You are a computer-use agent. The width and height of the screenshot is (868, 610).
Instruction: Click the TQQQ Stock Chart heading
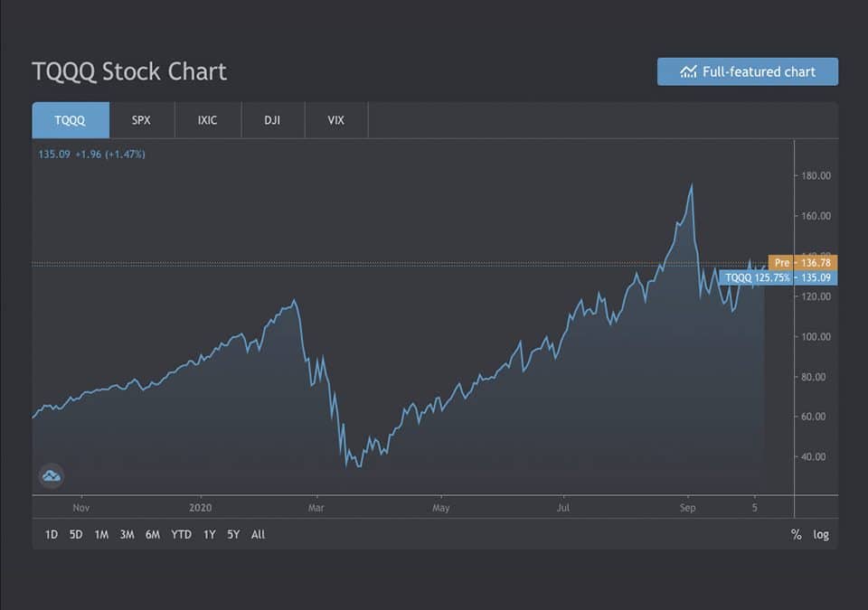129,72
